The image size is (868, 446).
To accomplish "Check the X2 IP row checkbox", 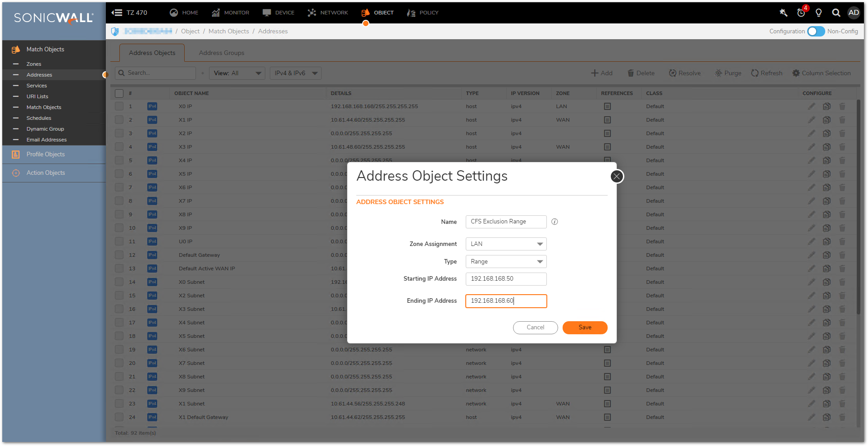I will click(x=119, y=133).
